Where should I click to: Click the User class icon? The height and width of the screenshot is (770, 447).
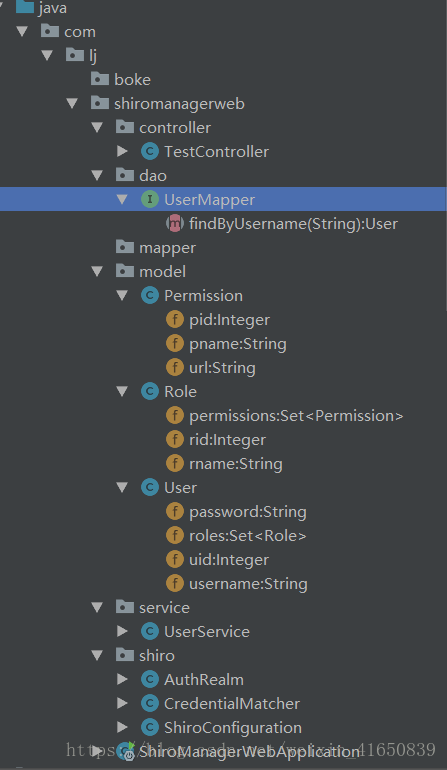click(x=150, y=488)
